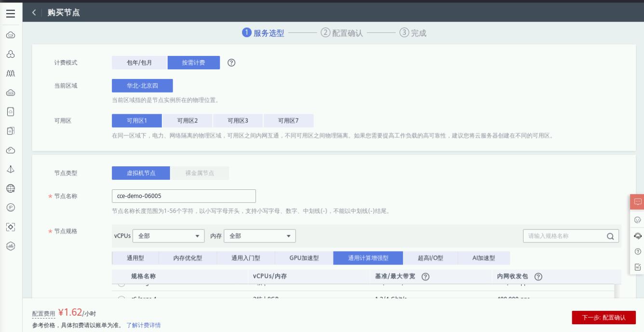Image resolution: width=644 pixels, height=332 pixels.
Task: Click help icon next to 按需计费
Action: (231, 63)
